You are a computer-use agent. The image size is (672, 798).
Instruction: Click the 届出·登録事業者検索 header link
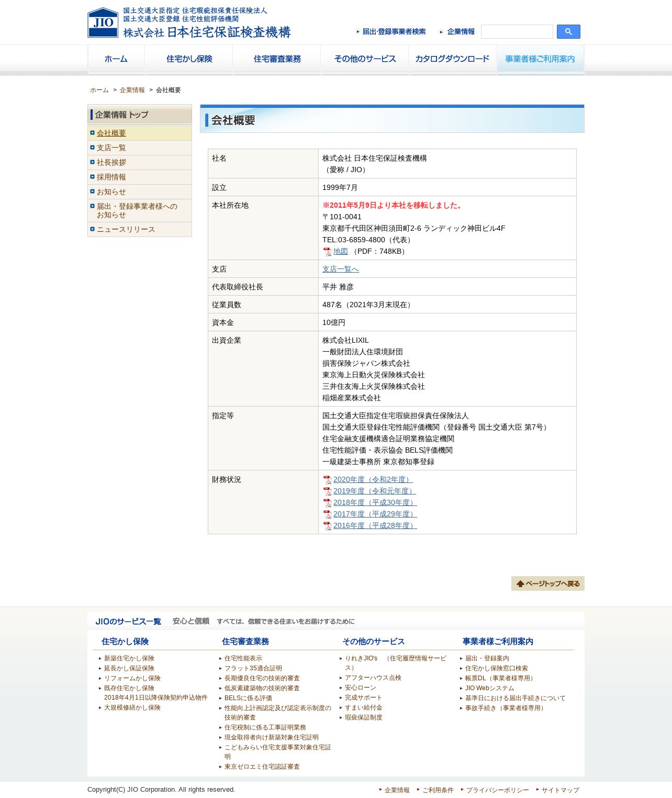(x=391, y=32)
